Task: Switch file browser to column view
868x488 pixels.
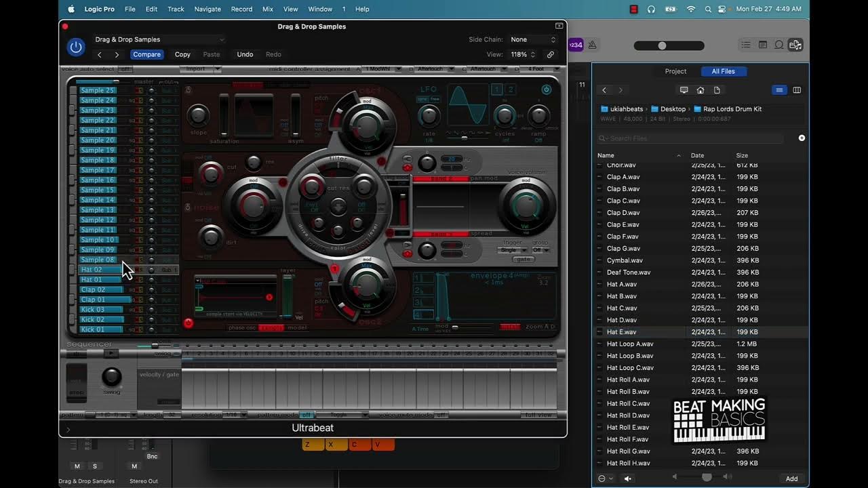Action: pos(797,90)
